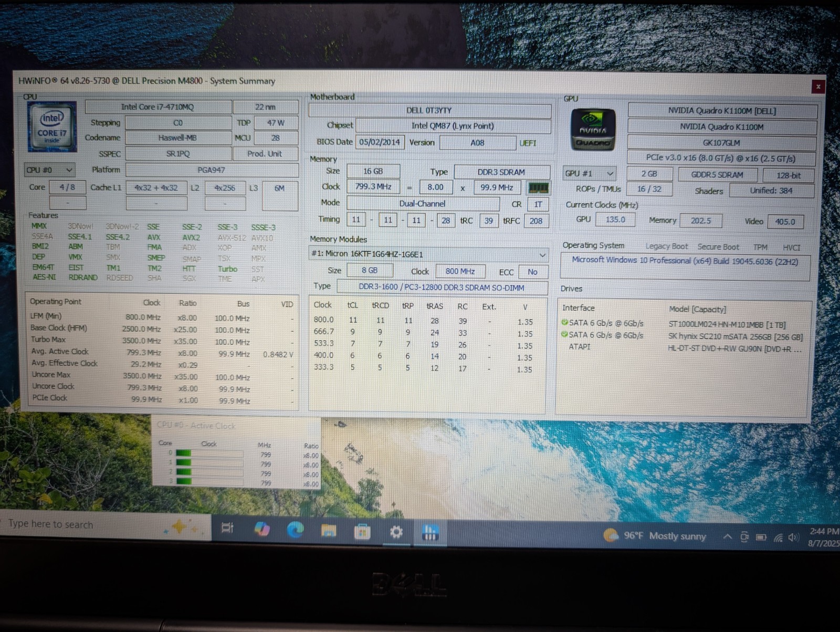The image size is (840, 632).
Task: Close the HWiNFO System Summary window
Action: (817, 87)
